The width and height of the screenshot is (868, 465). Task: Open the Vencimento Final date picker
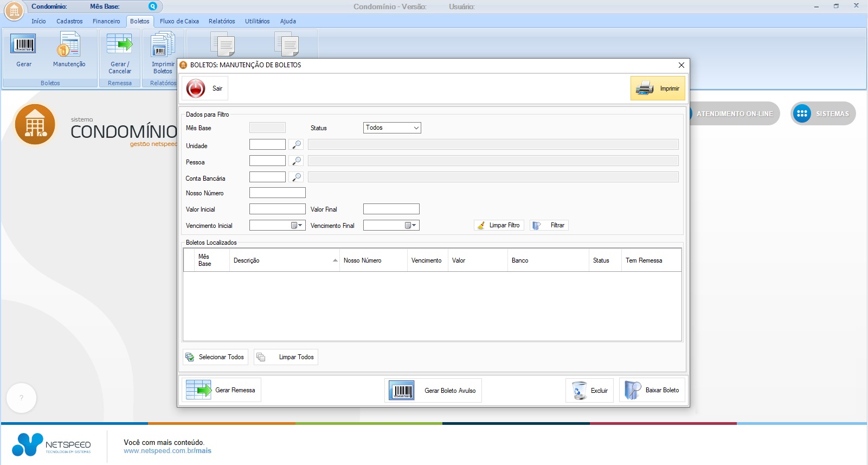click(x=410, y=225)
